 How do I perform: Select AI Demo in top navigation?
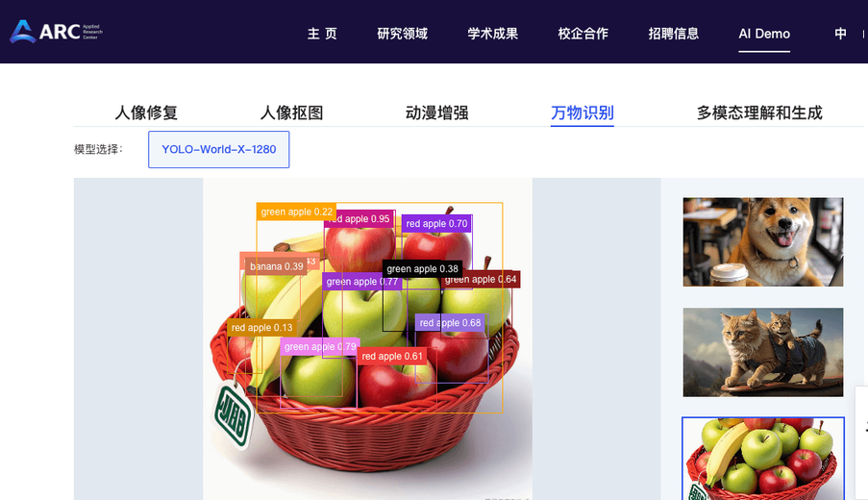(764, 34)
